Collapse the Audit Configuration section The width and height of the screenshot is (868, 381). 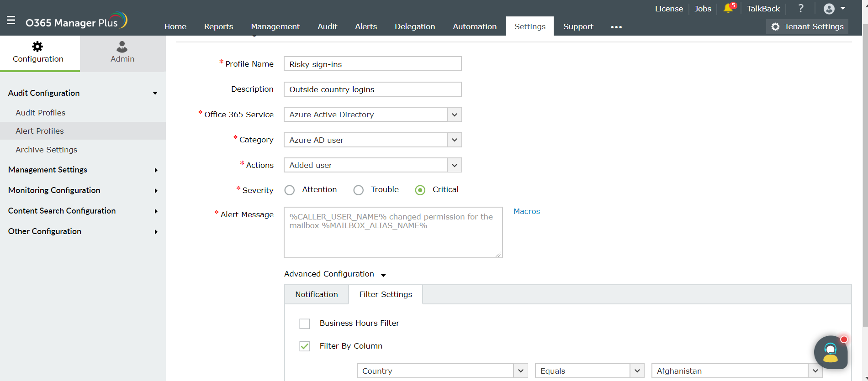[x=83, y=93]
